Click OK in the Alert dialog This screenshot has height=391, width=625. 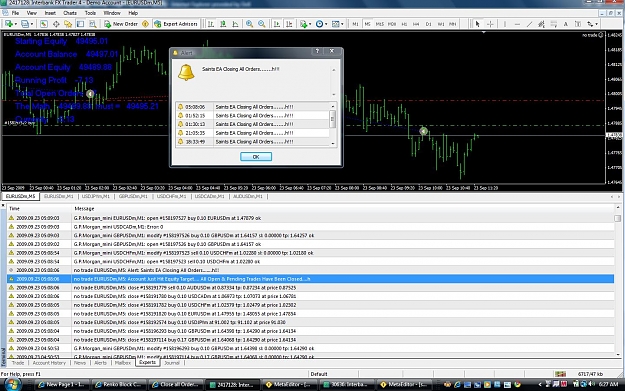[256, 157]
